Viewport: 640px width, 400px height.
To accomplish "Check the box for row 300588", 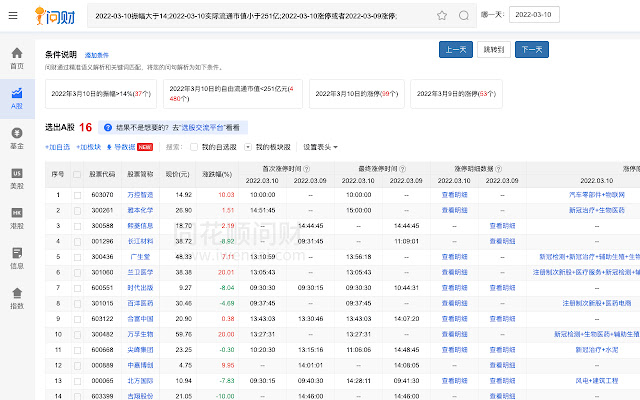I will click(77, 227).
